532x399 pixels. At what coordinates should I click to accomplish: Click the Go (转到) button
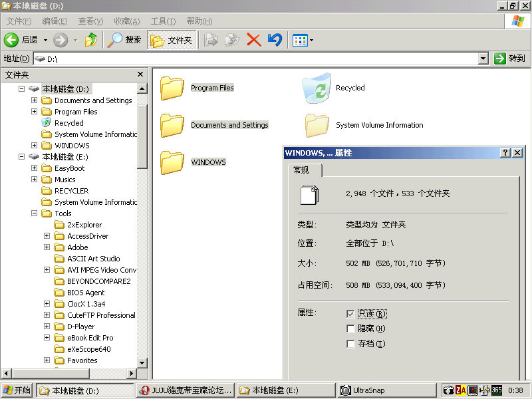coord(510,59)
